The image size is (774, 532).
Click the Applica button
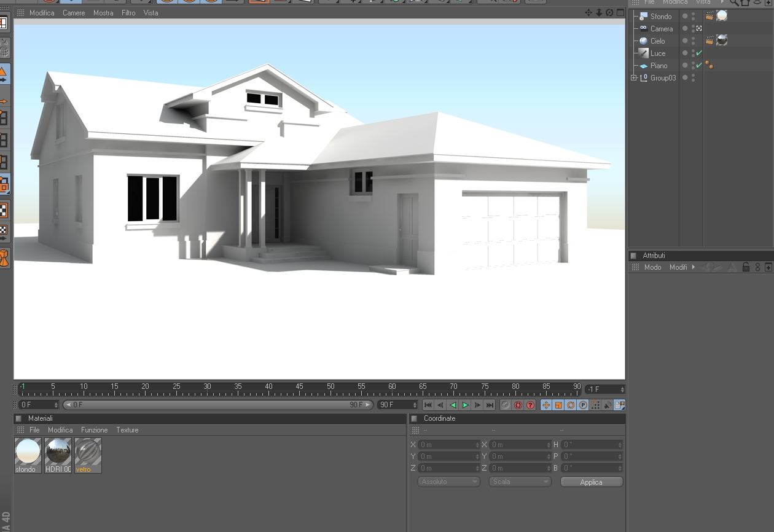(x=592, y=482)
